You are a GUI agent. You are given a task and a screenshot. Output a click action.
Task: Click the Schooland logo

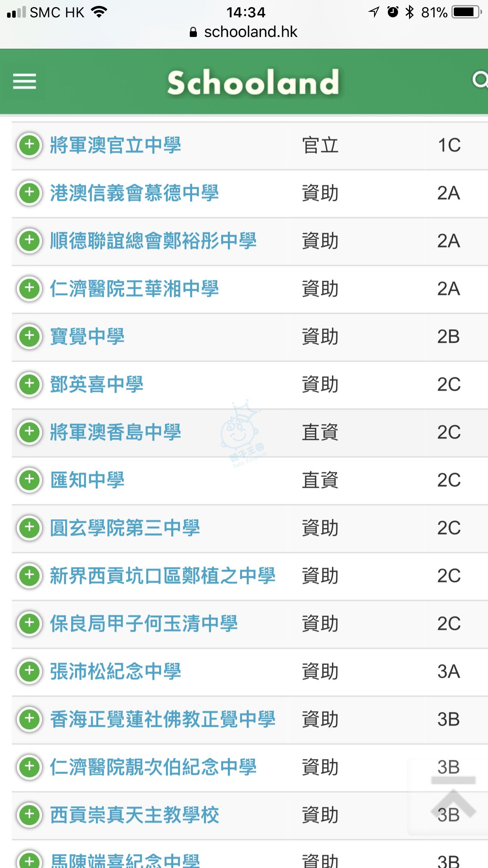(x=253, y=83)
